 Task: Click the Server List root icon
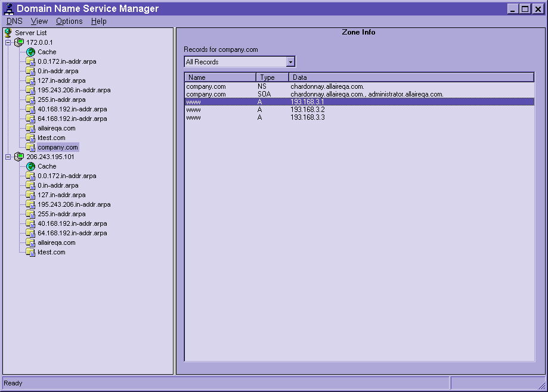pyautogui.click(x=8, y=33)
